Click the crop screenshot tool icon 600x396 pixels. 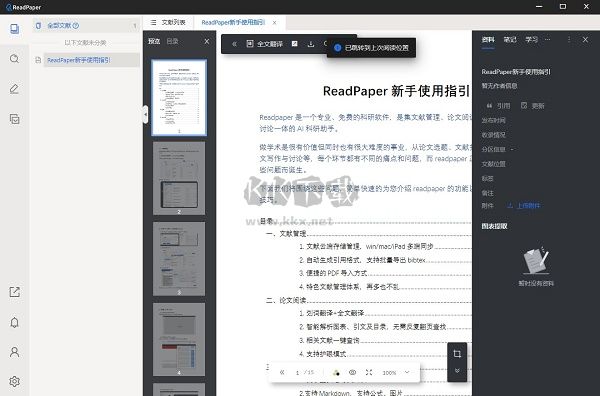point(457,354)
